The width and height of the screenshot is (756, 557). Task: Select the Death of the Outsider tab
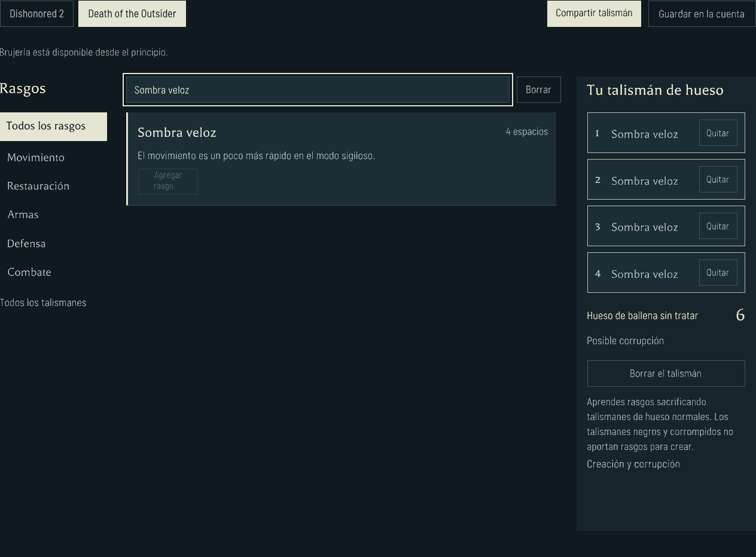coord(132,14)
